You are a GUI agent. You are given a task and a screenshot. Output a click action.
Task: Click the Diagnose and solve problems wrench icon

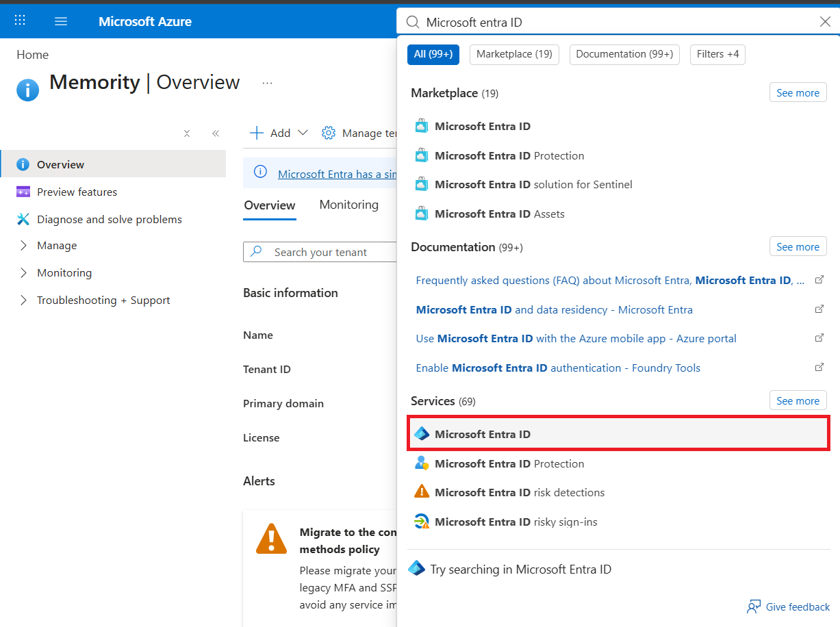point(23,219)
